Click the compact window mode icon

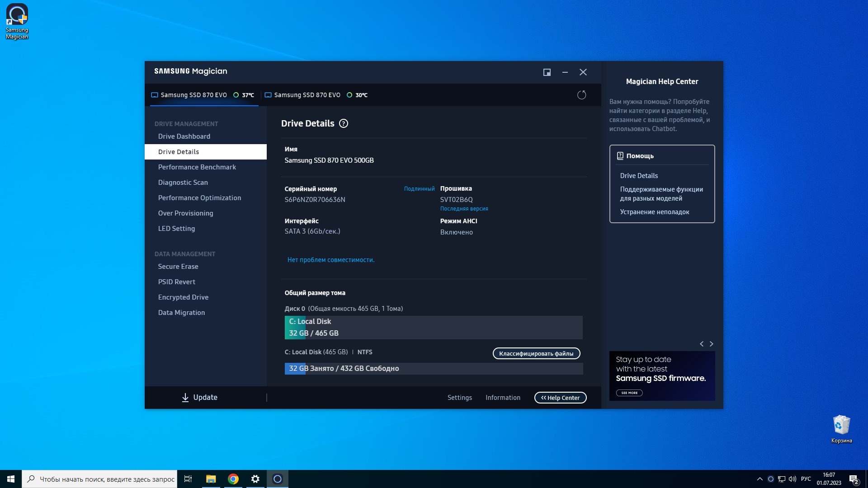point(547,72)
